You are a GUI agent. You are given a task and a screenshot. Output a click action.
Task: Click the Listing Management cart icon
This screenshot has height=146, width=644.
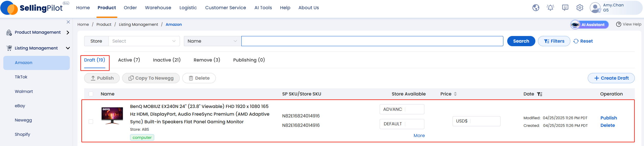[9, 48]
